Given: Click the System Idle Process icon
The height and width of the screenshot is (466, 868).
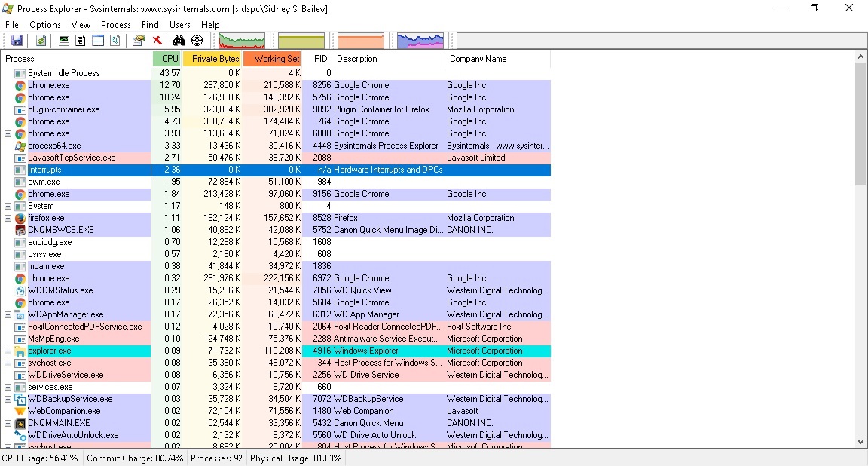Looking at the screenshot, I should [x=20, y=73].
